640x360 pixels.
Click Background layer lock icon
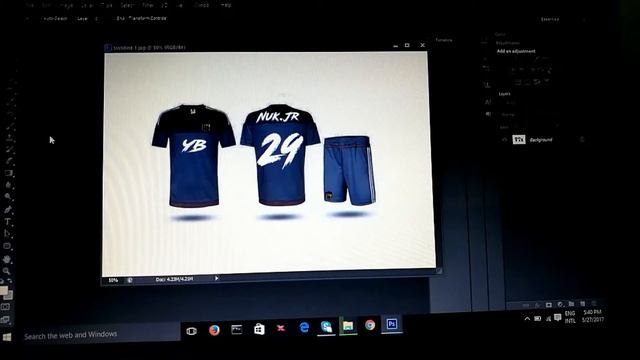coord(582,140)
